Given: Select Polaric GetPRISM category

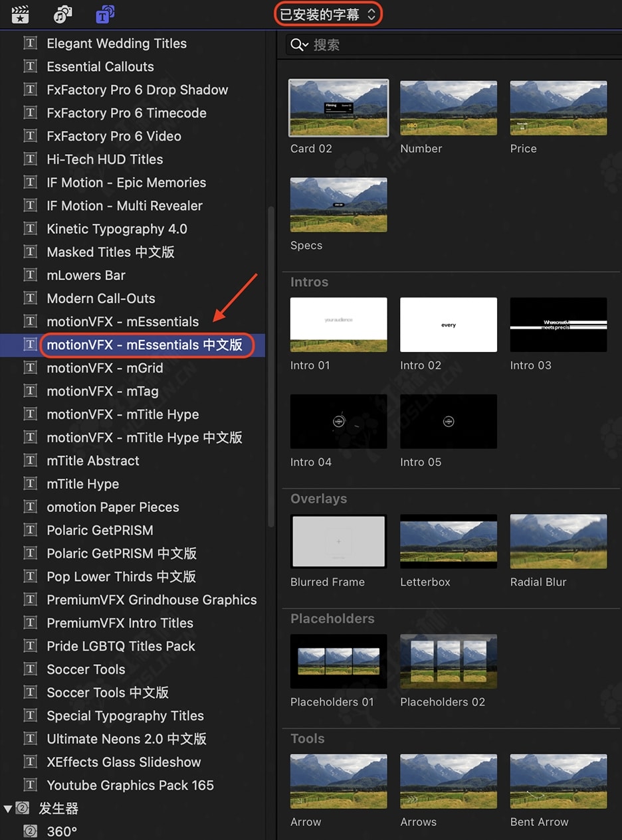Looking at the screenshot, I should pyautogui.click(x=100, y=531).
